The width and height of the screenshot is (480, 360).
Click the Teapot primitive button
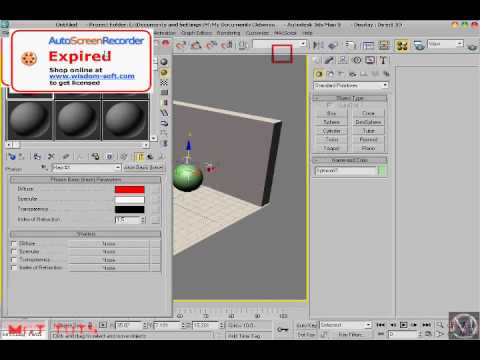[x=331, y=148]
